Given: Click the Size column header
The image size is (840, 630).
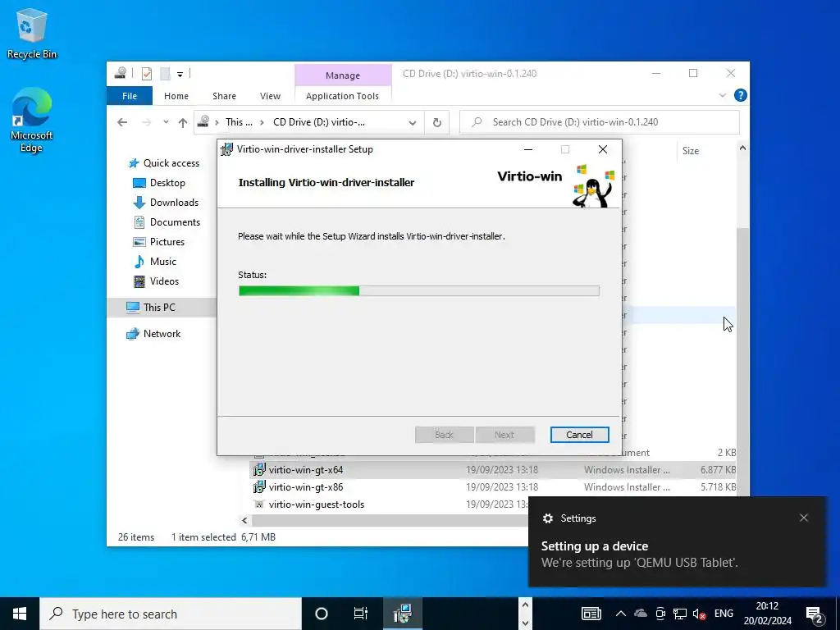Looking at the screenshot, I should tap(691, 151).
